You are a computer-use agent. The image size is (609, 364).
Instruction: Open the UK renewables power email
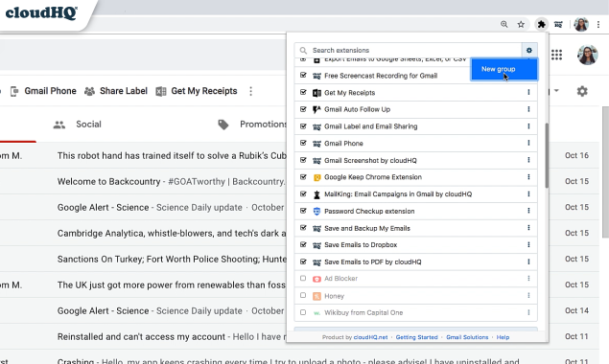[x=172, y=285]
